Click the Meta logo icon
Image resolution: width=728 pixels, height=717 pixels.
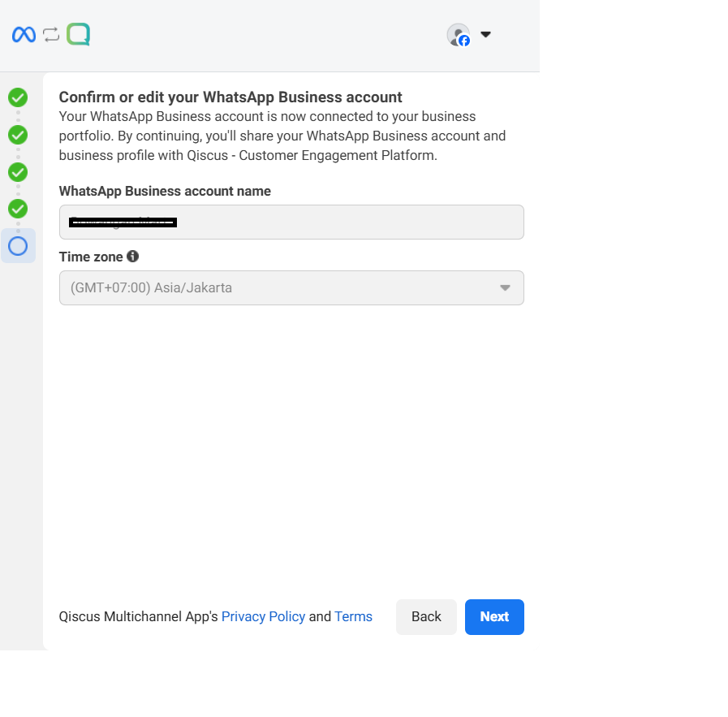(24, 35)
